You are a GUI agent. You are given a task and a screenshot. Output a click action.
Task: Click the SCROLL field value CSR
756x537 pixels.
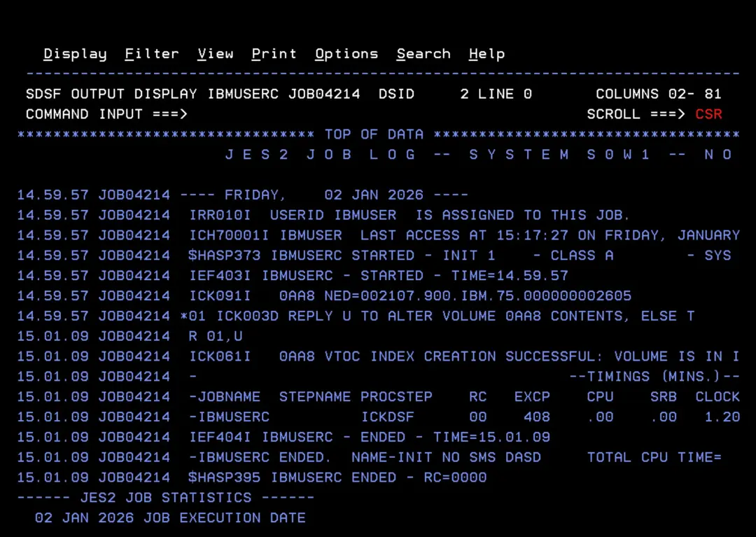pyautogui.click(x=708, y=114)
